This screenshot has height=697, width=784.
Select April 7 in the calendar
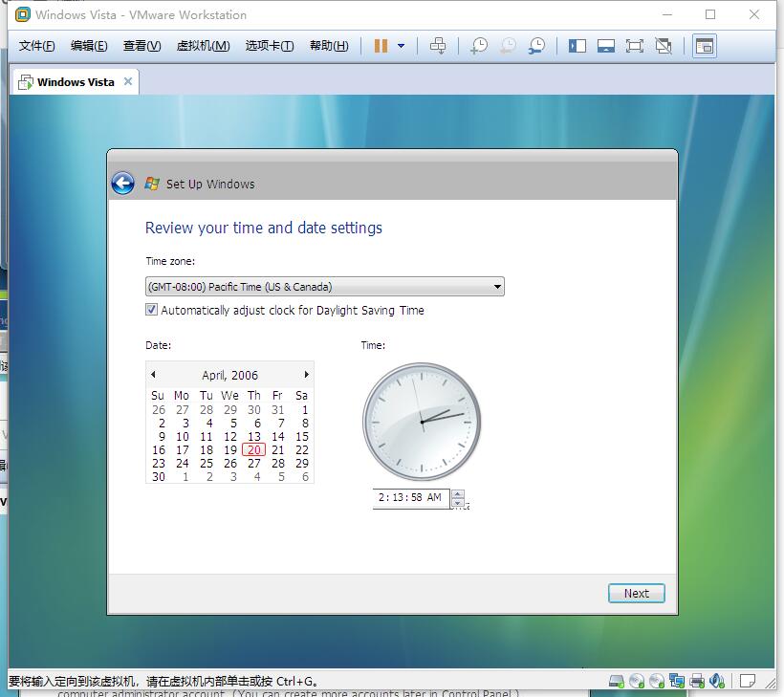pyautogui.click(x=281, y=423)
